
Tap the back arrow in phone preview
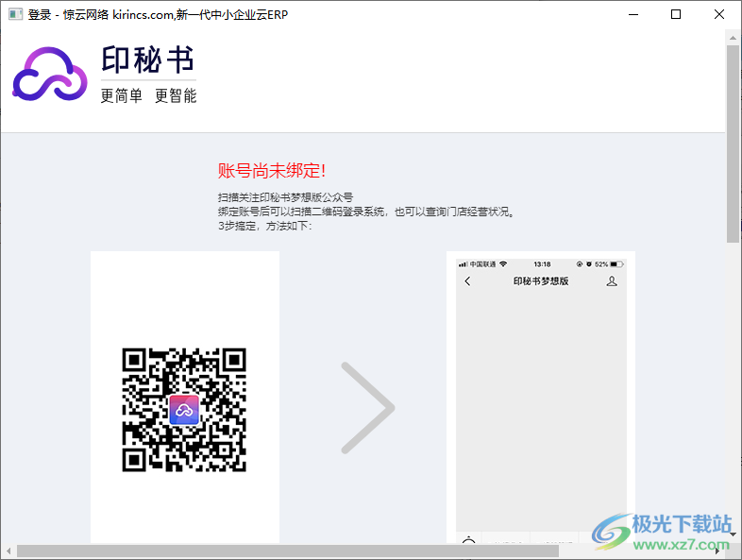[x=467, y=281]
